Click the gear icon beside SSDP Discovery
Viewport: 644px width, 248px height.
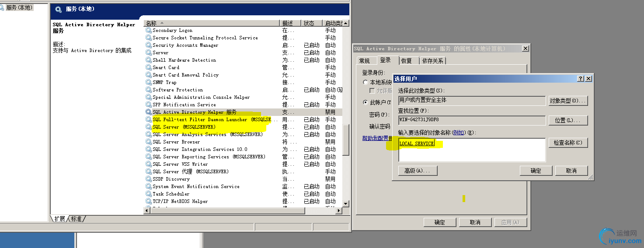click(149, 179)
